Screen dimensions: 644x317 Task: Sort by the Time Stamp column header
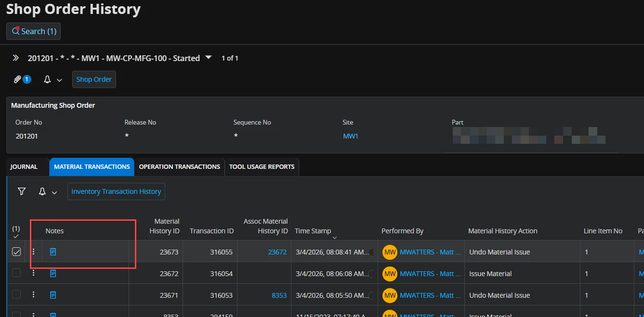pyautogui.click(x=313, y=231)
